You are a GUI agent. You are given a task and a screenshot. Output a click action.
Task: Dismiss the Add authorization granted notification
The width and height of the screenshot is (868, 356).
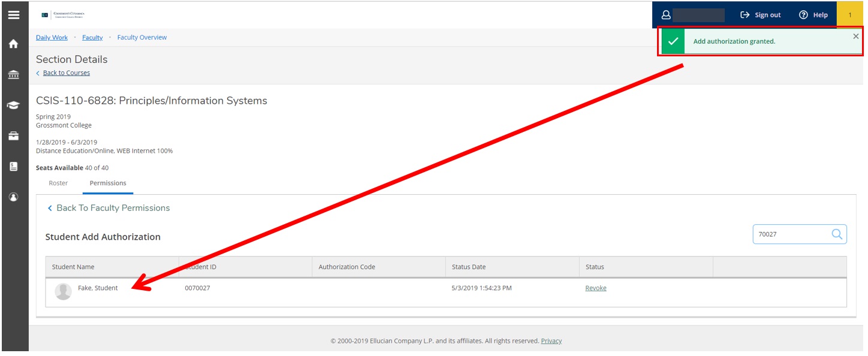(856, 36)
